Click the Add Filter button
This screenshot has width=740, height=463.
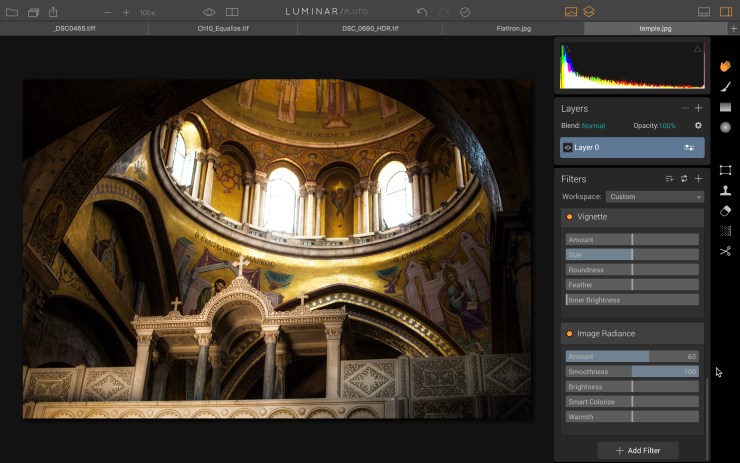[637, 450]
